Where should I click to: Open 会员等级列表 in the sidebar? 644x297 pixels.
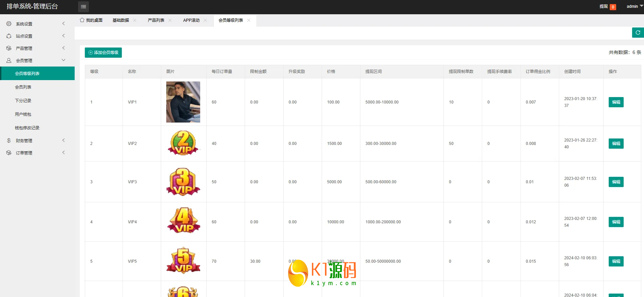[37, 73]
